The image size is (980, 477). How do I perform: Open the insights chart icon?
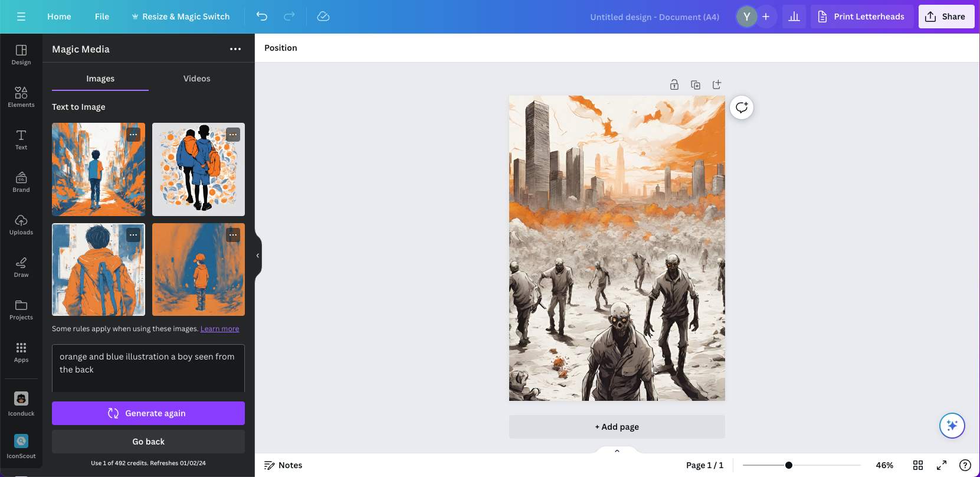(x=794, y=17)
